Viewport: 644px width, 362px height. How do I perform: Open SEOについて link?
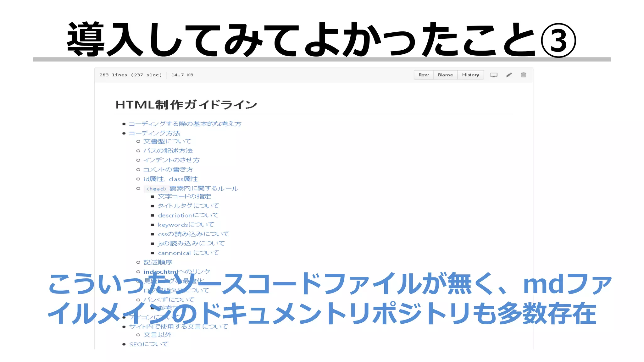click(148, 344)
